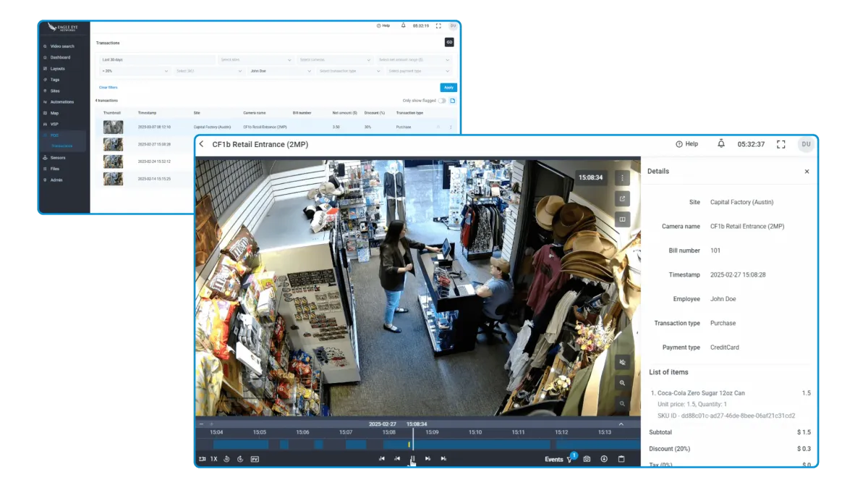
Task: Zoom in on the video
Action: point(623,383)
